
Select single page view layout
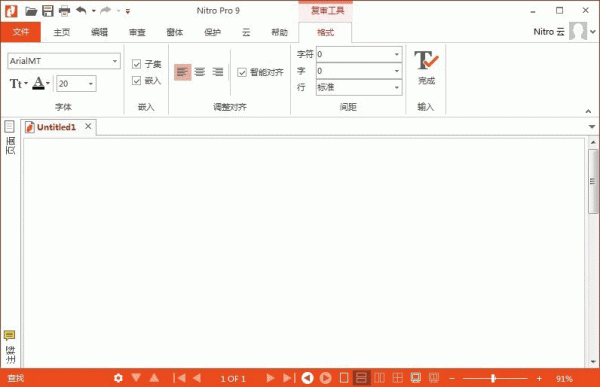[344, 378]
